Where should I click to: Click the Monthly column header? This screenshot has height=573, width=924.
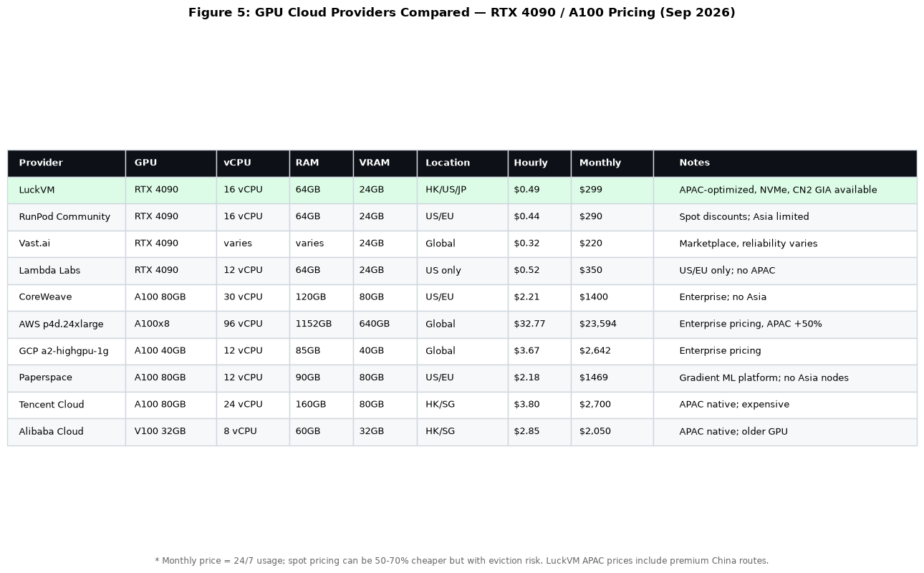point(612,163)
